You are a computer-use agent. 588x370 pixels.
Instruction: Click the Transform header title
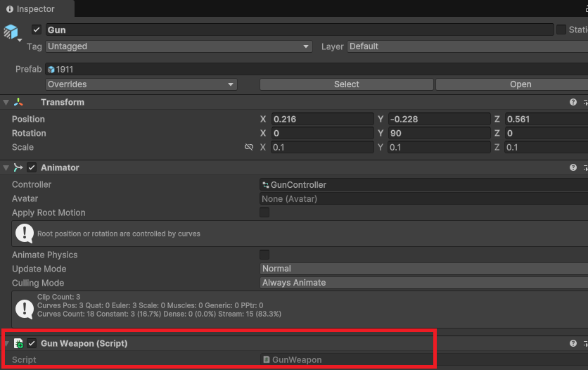tap(63, 102)
